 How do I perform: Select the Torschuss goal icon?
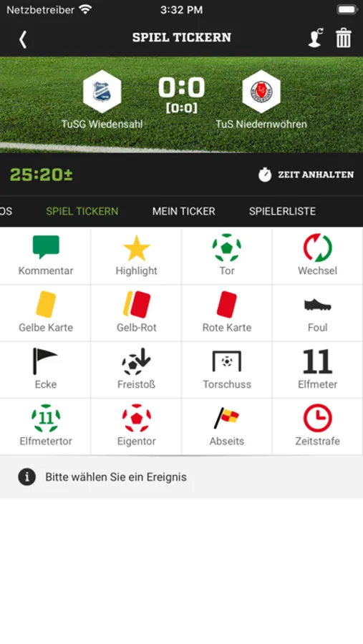(226, 369)
